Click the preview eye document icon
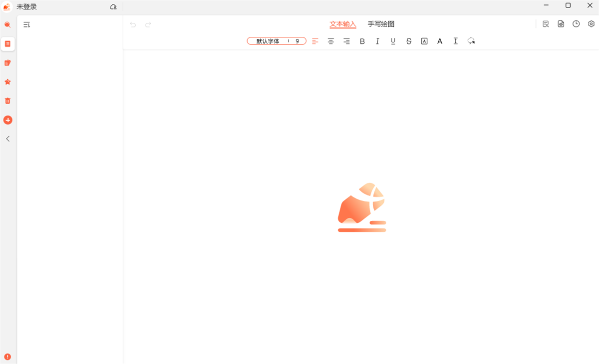 (x=561, y=24)
